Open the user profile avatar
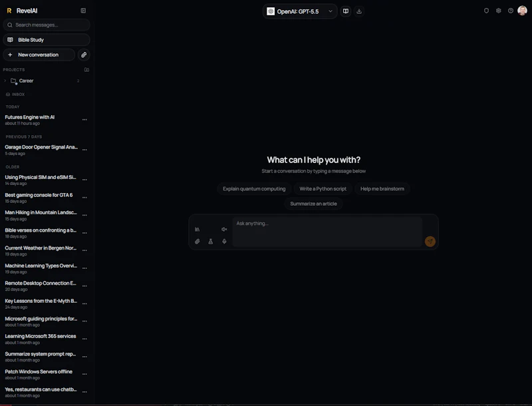532x406 pixels. (x=522, y=11)
